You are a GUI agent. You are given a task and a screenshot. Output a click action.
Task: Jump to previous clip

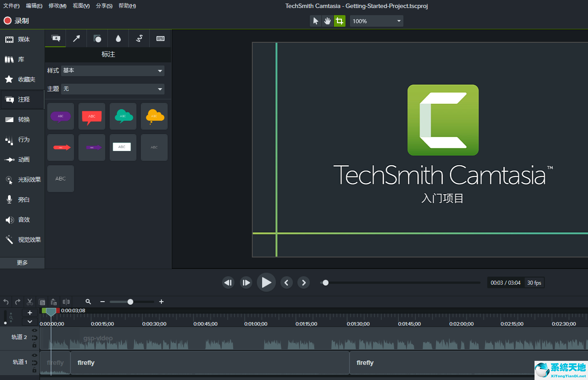pyautogui.click(x=287, y=282)
